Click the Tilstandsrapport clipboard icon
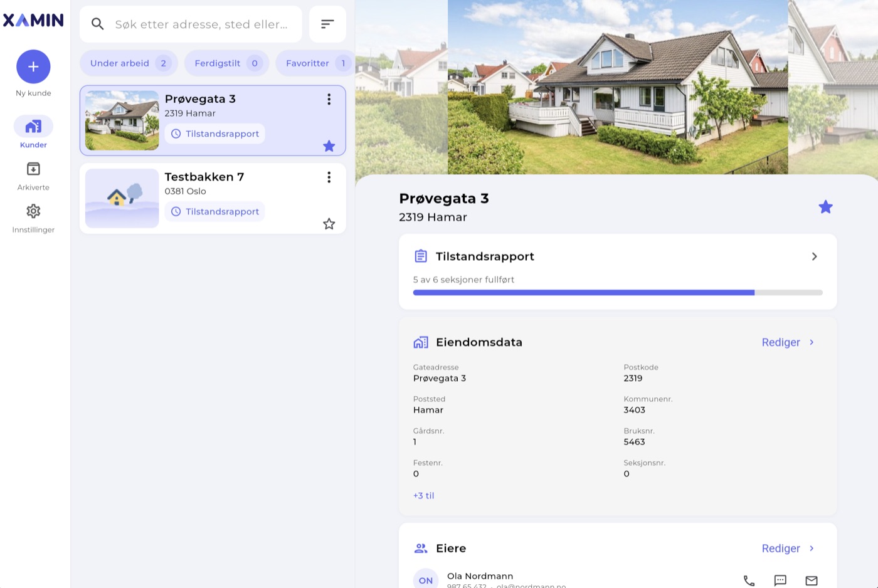This screenshot has width=878, height=588. tap(421, 256)
